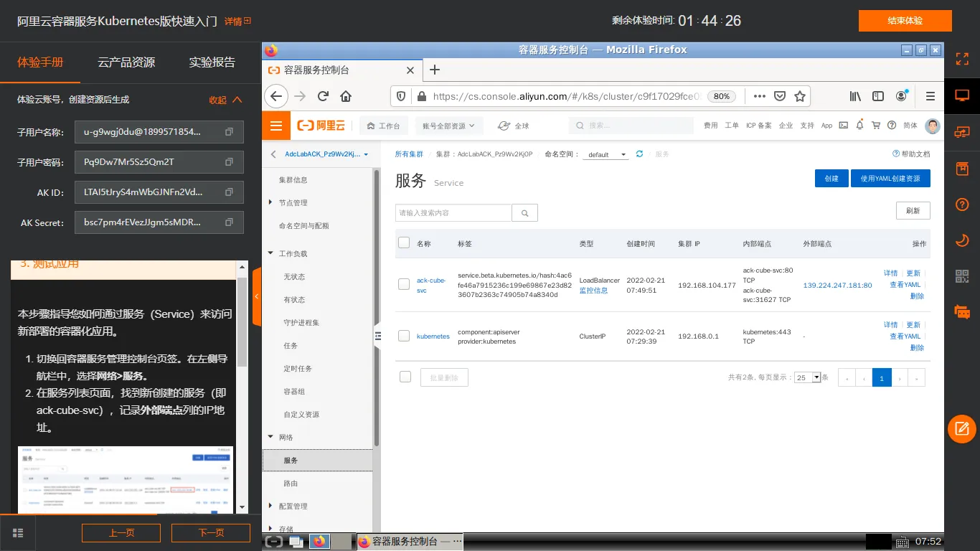The height and width of the screenshot is (551, 980).
Task: Go back in Firefox
Action: click(x=277, y=96)
